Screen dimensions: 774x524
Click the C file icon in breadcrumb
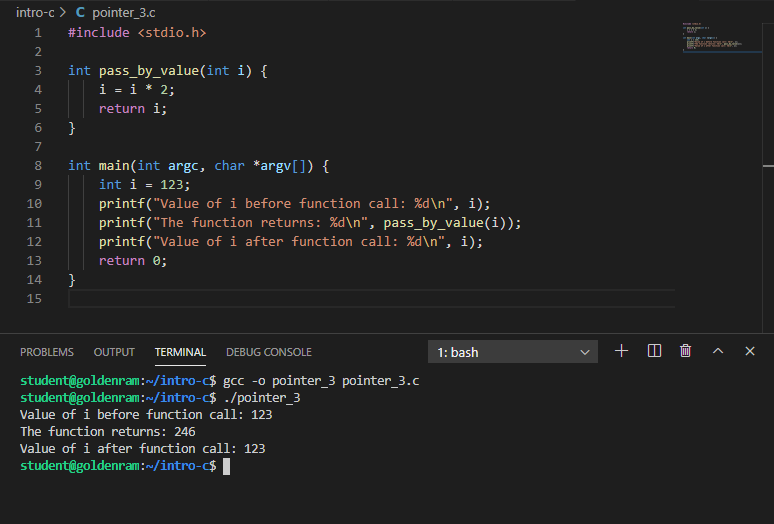click(x=80, y=12)
